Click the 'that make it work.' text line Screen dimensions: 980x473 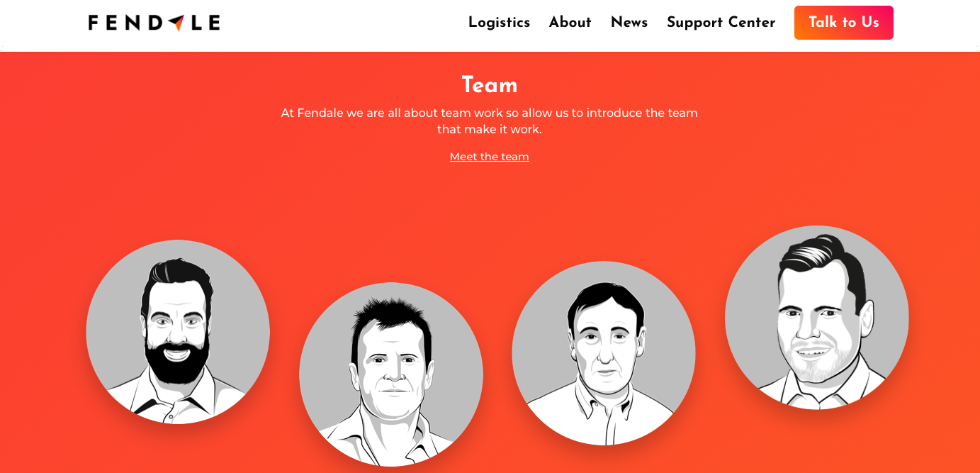490,130
